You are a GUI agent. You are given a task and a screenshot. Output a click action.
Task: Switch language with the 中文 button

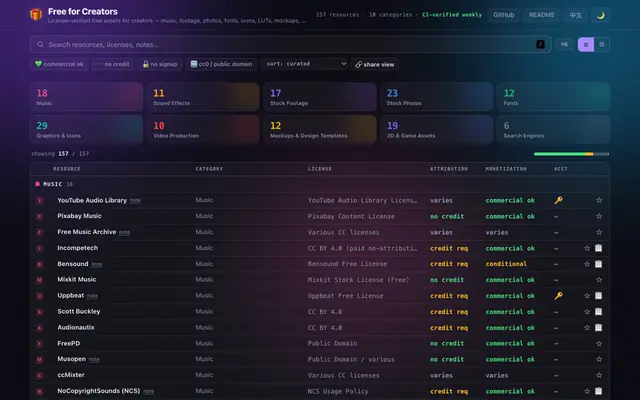pos(576,15)
